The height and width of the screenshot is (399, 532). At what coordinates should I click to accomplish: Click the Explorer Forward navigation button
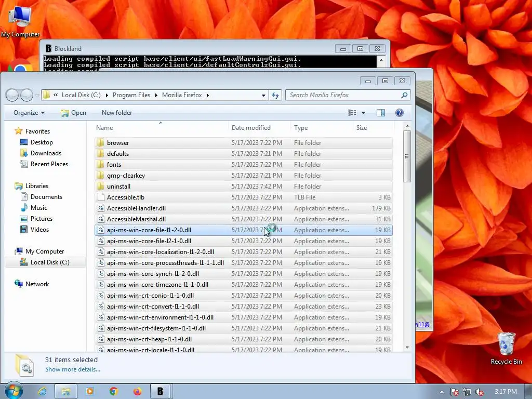click(x=26, y=96)
